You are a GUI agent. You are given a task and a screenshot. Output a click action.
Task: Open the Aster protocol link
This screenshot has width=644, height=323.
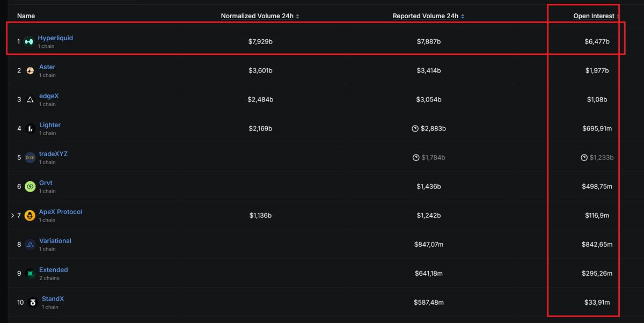click(47, 67)
